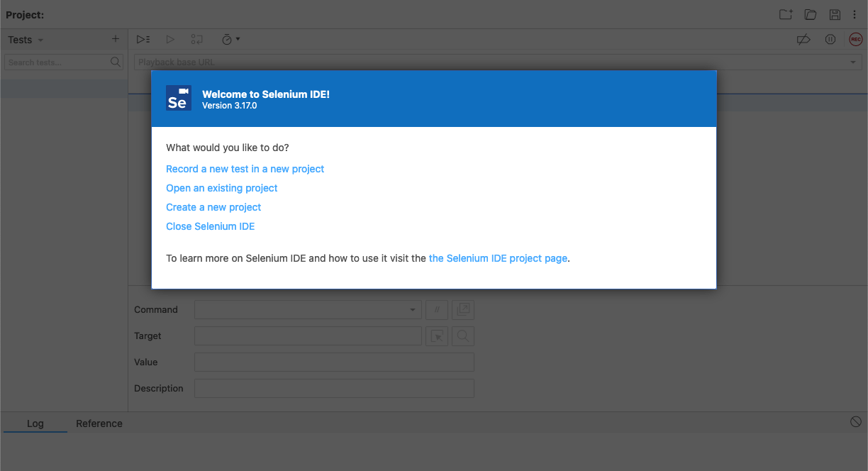Expand the Command field dropdown
The image size is (868, 471).
point(412,309)
